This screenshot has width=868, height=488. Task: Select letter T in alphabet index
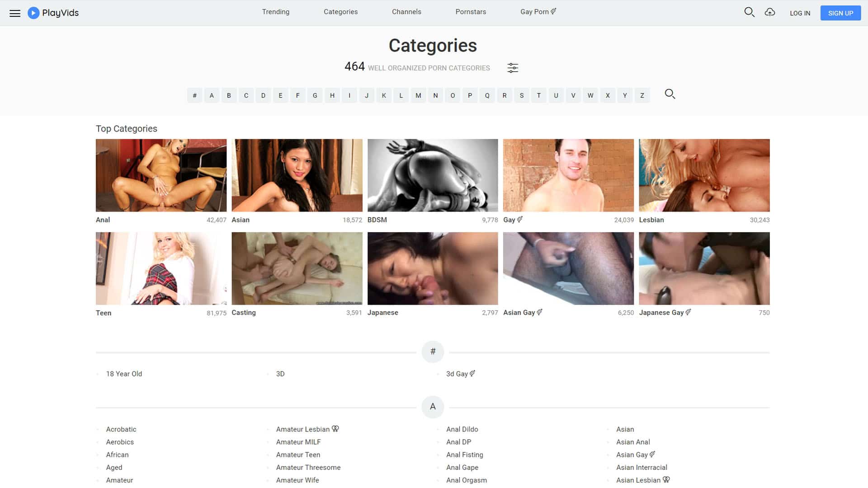(538, 95)
